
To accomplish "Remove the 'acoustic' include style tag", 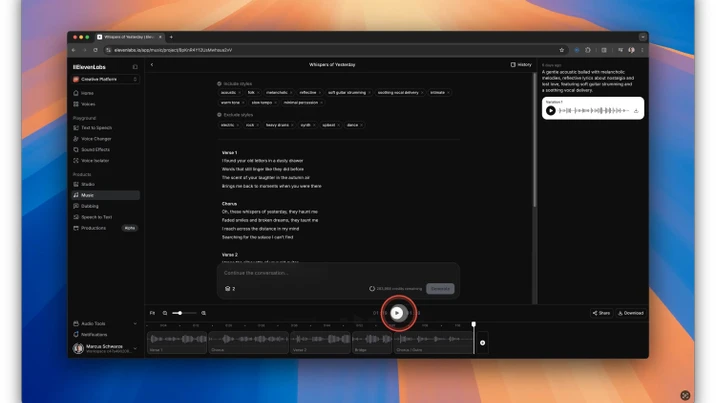I will [x=241, y=92].
